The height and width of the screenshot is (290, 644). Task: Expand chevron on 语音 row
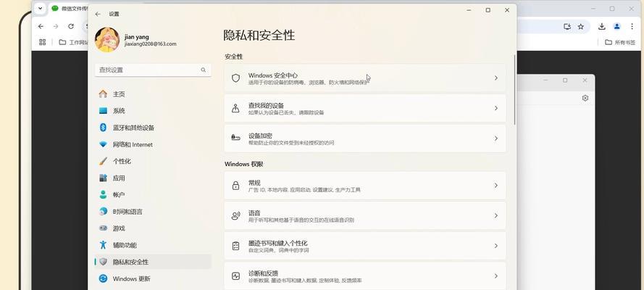pos(496,215)
